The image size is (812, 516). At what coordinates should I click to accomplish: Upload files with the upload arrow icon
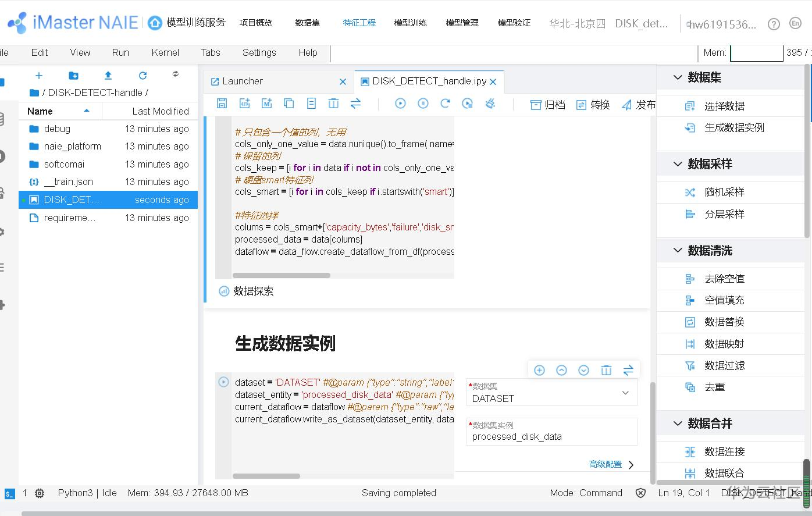pos(108,75)
